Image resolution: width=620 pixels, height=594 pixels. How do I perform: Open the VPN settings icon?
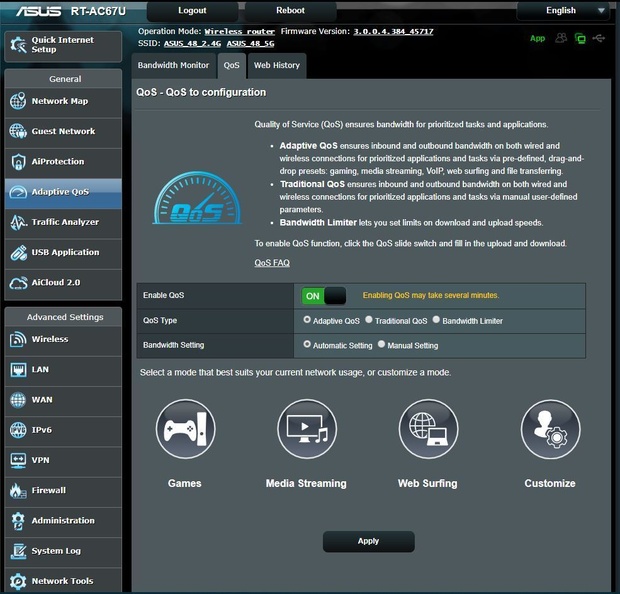coord(18,460)
